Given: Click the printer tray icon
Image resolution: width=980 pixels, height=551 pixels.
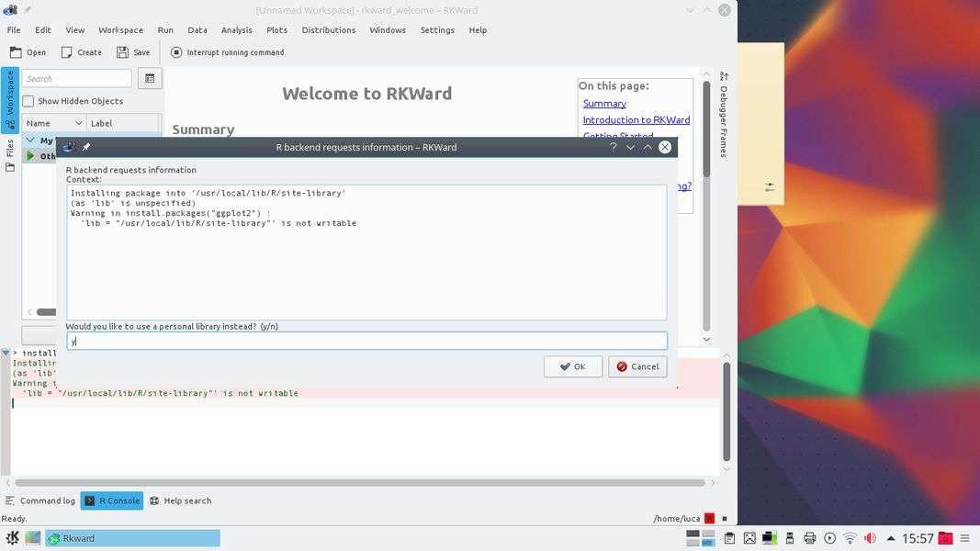Looking at the screenshot, I should tap(809, 538).
